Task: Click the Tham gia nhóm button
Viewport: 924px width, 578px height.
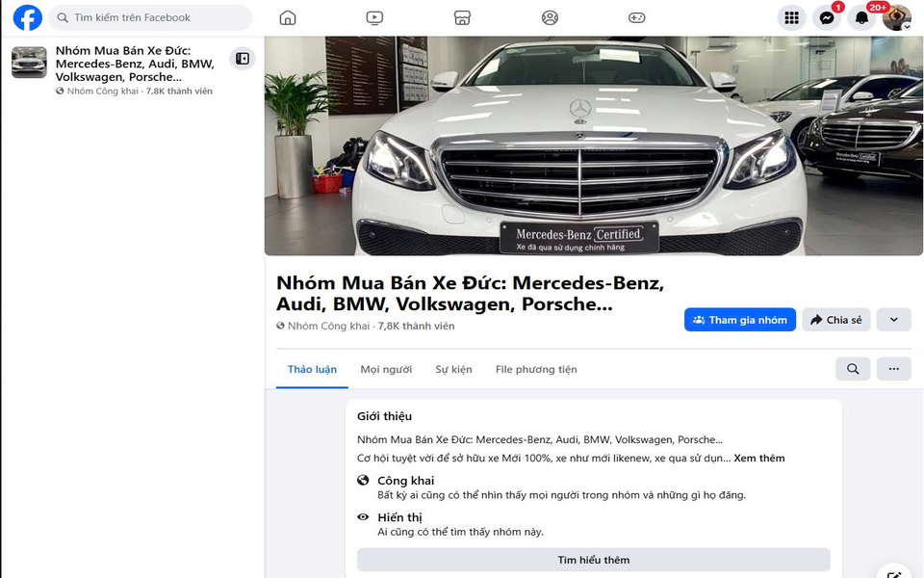Action: (740, 319)
